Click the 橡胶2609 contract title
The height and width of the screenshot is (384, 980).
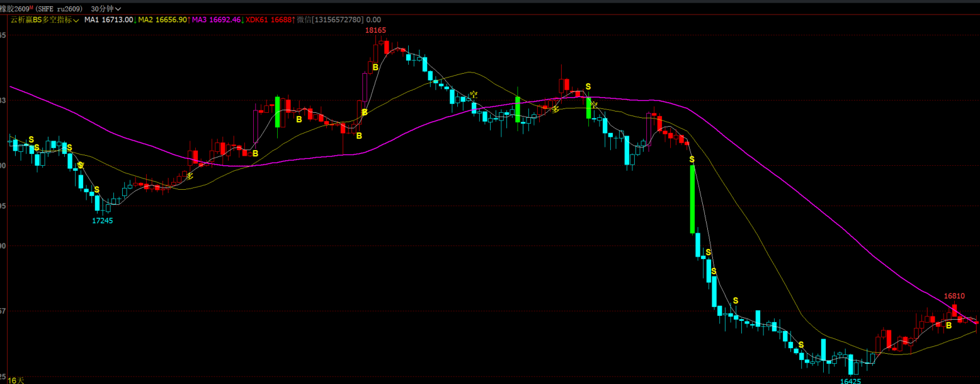(x=16, y=9)
